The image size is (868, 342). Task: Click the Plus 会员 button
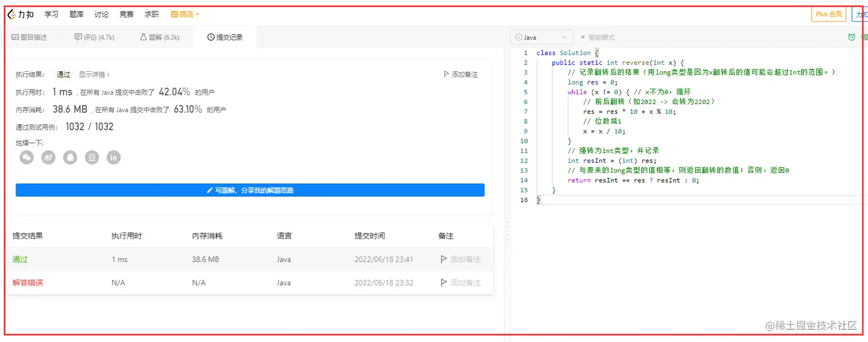point(829,14)
